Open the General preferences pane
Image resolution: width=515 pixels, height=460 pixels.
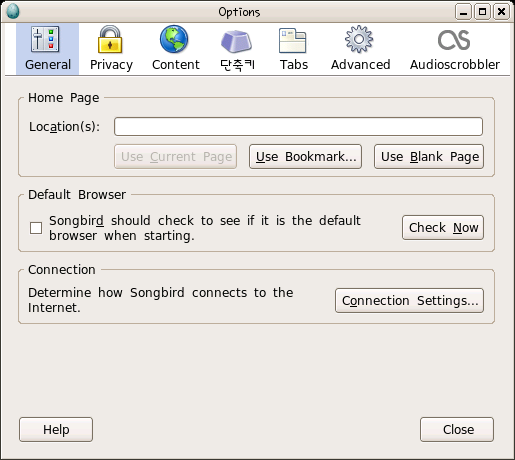tap(47, 49)
